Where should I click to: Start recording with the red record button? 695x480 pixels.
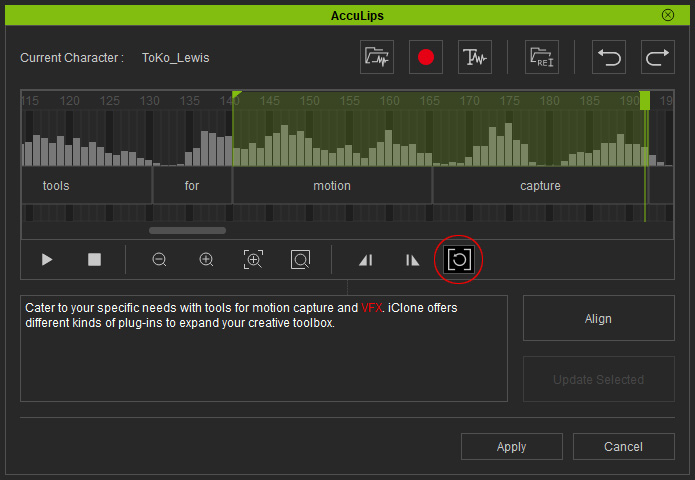[426, 58]
